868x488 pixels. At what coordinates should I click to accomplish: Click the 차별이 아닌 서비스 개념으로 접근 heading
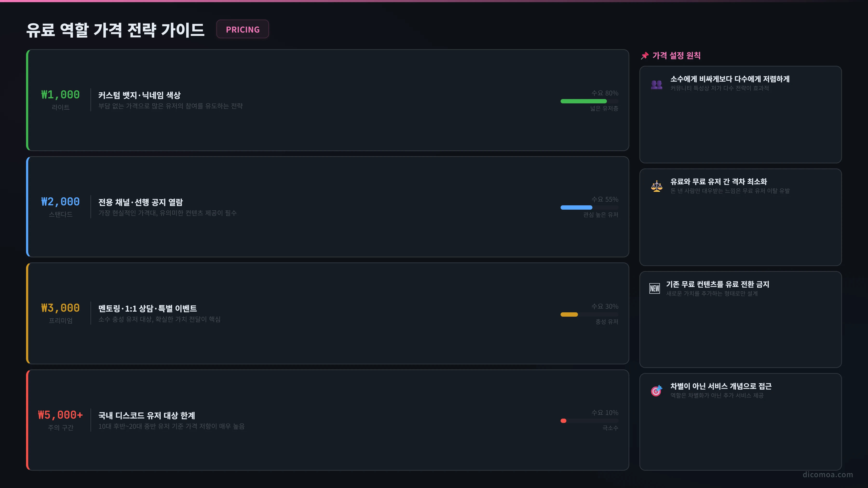point(721,386)
